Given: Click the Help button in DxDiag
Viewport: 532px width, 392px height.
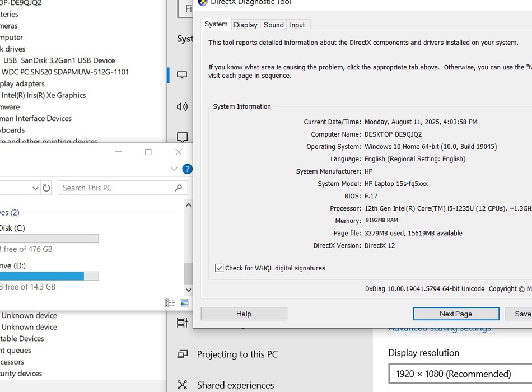Looking at the screenshot, I should 244,314.
